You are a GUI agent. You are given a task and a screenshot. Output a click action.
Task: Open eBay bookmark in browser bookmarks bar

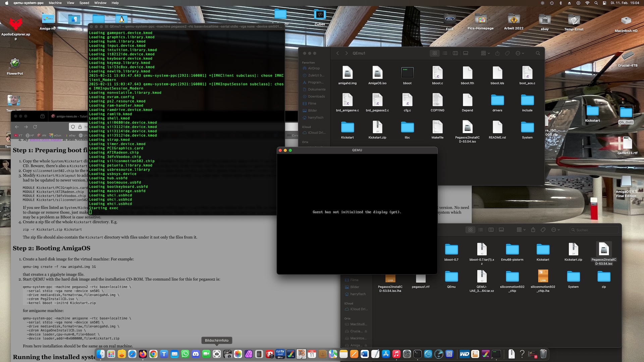[x=70, y=135]
